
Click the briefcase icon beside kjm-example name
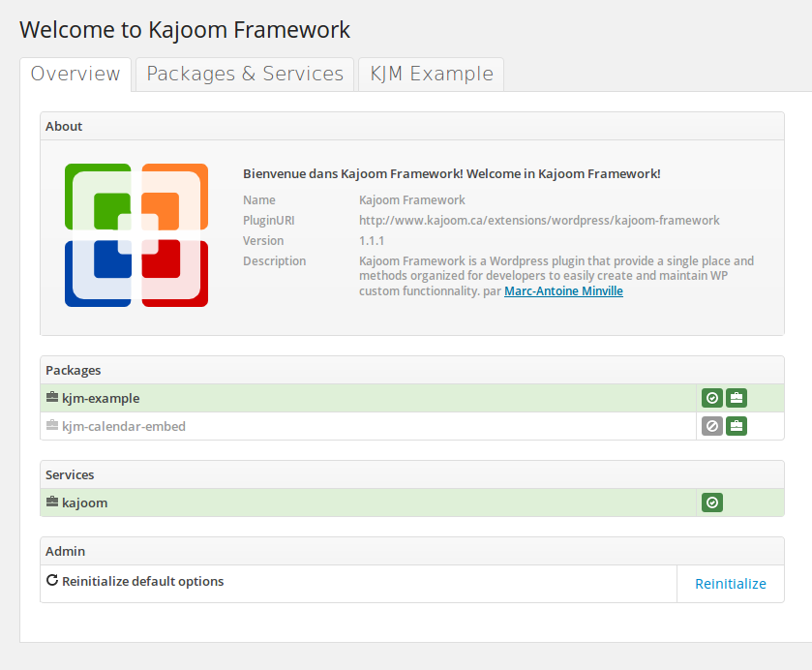(x=52, y=397)
